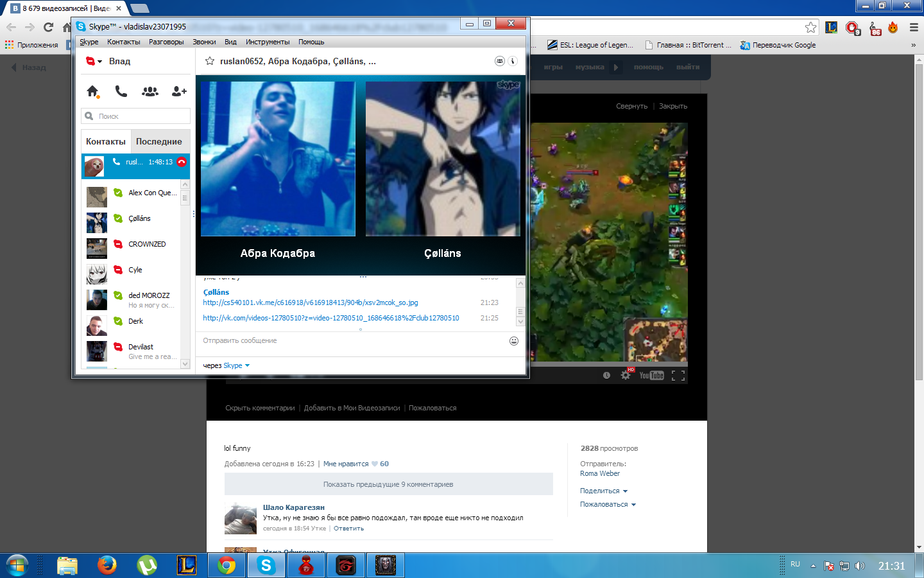Screen dimensions: 924x578
Task: Open ESL: League of Legends bookmark
Action: [x=590, y=45]
